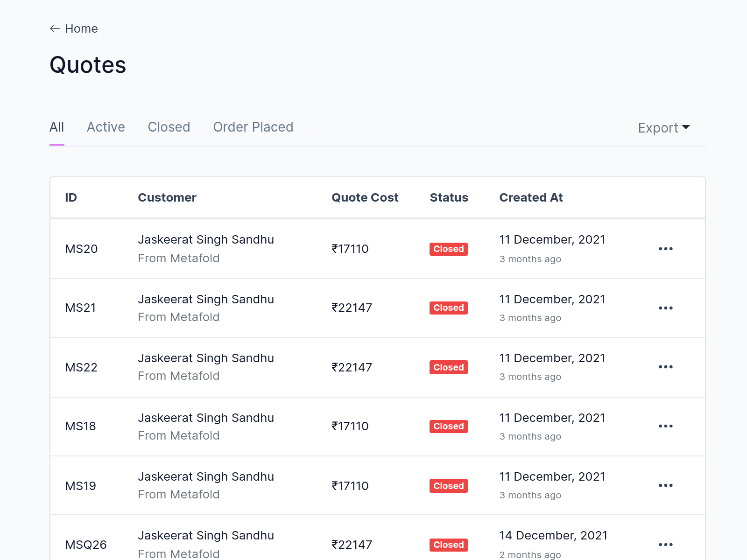This screenshot has width=747, height=560.
Task: Click quote cost ₹22147 in MSQ26 row
Action: coord(352,545)
